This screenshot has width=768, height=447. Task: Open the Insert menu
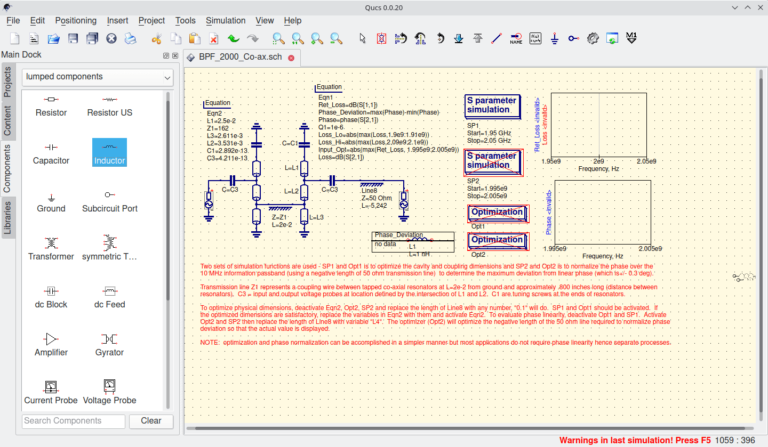(118, 21)
